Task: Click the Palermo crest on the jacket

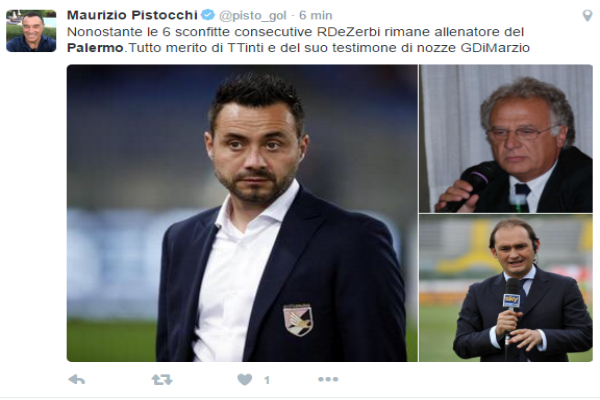Action: click(x=298, y=320)
